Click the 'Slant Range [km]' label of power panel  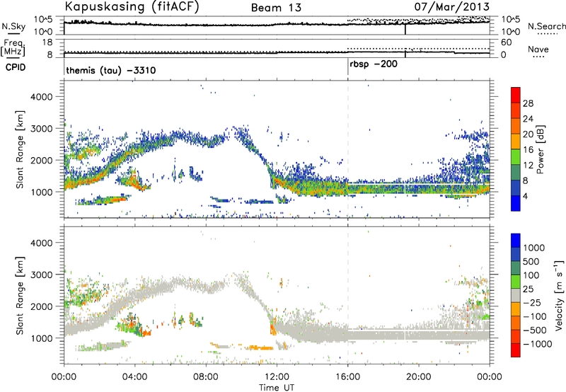[x=20, y=149]
